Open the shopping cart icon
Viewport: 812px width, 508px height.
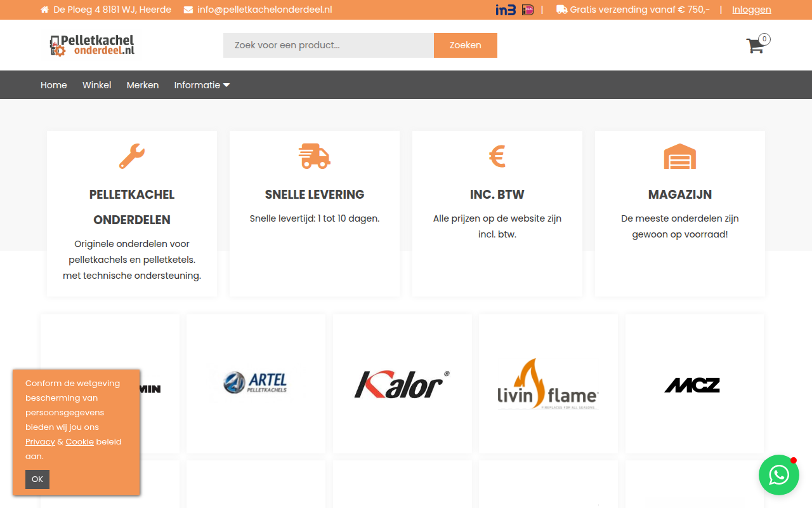point(755,46)
